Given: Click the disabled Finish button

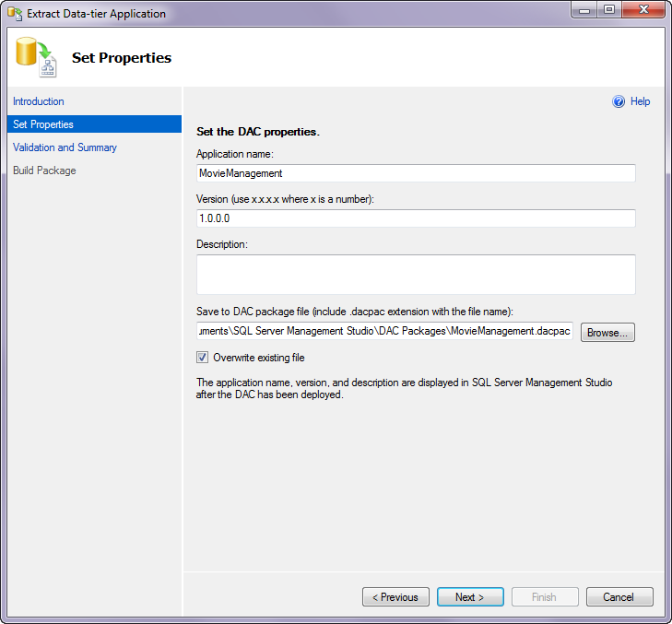Looking at the screenshot, I should (545, 597).
